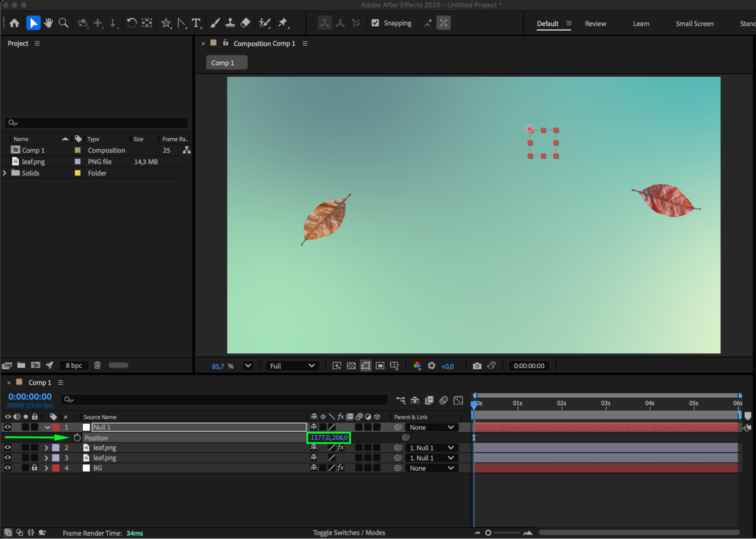Select the Zoom magnifier tool
The width and height of the screenshot is (756, 539).
tap(64, 23)
